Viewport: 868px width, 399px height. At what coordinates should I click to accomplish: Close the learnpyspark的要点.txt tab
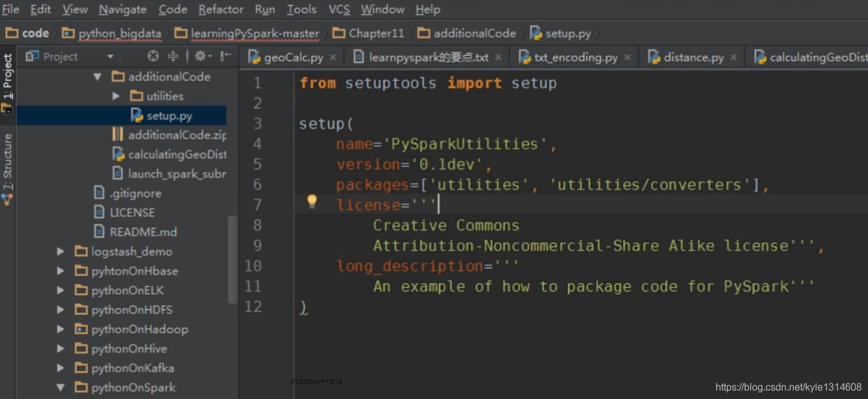(498, 57)
